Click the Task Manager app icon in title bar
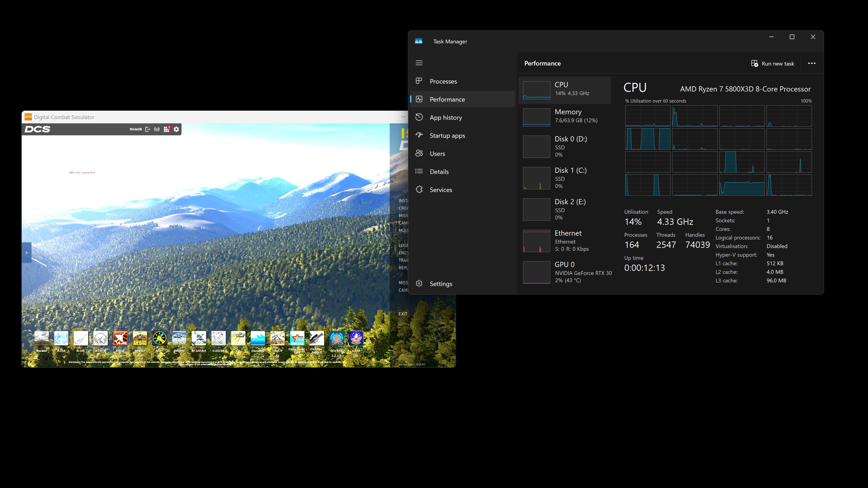The width and height of the screenshot is (868, 488). pos(418,41)
